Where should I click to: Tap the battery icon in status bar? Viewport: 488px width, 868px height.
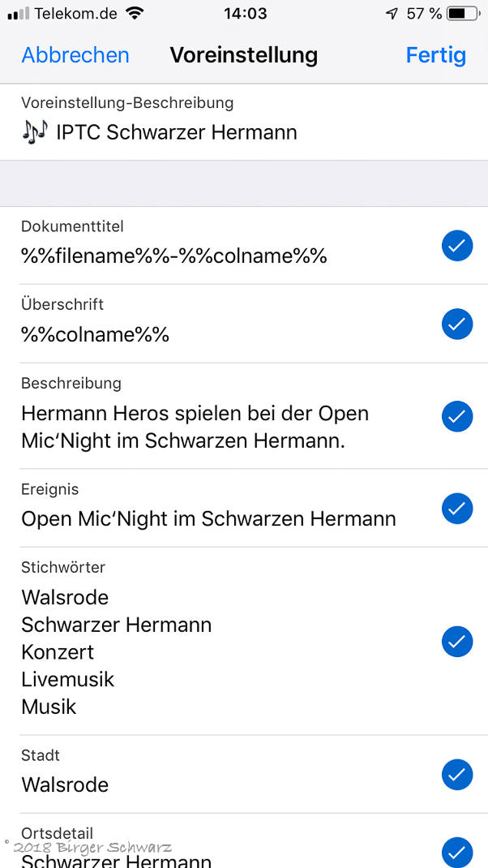pos(463,14)
